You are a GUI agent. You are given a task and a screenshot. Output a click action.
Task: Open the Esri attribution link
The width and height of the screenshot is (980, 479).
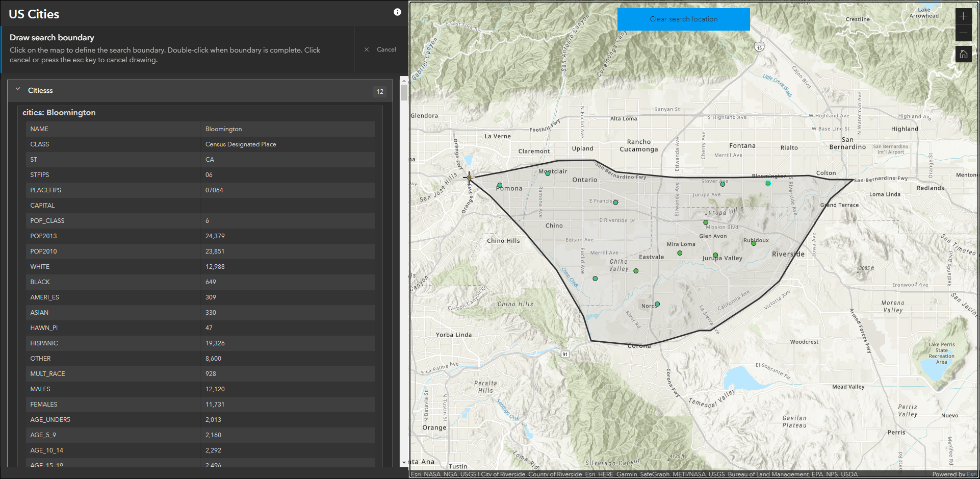[x=971, y=474]
